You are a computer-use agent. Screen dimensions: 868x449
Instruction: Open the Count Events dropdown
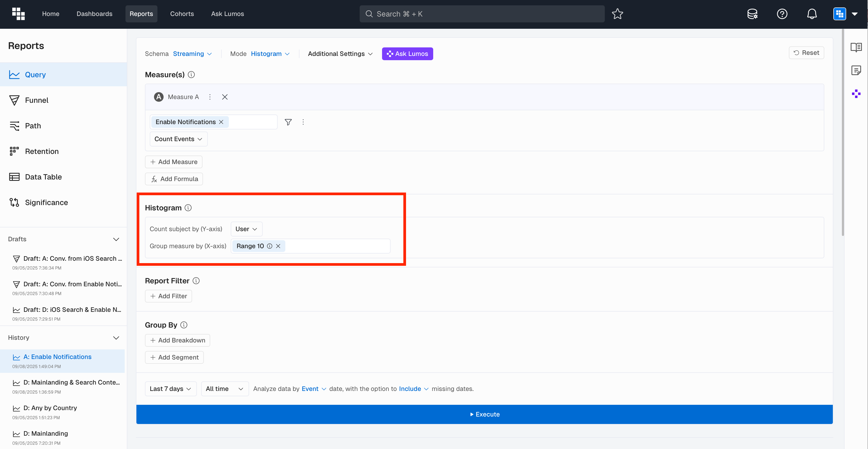(178, 139)
